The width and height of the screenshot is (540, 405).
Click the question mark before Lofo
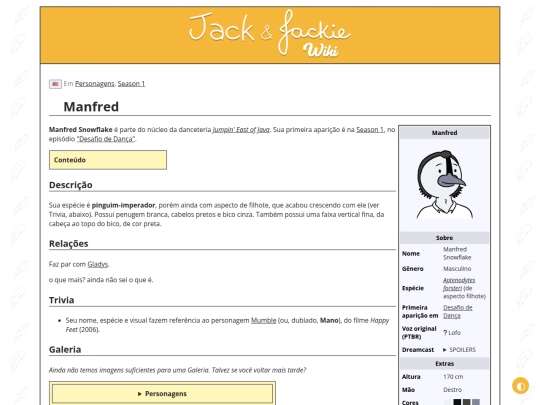pos(445,333)
